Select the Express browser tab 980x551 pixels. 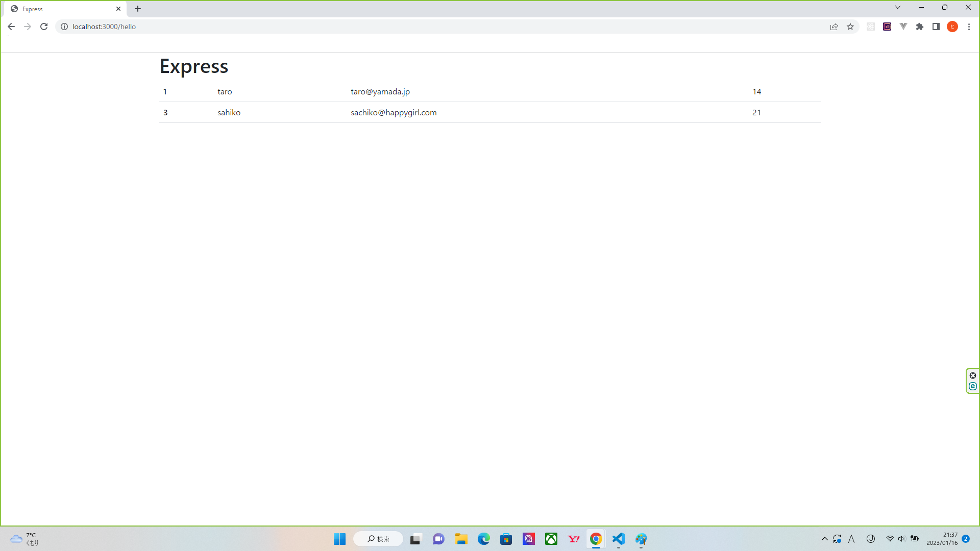[61, 9]
